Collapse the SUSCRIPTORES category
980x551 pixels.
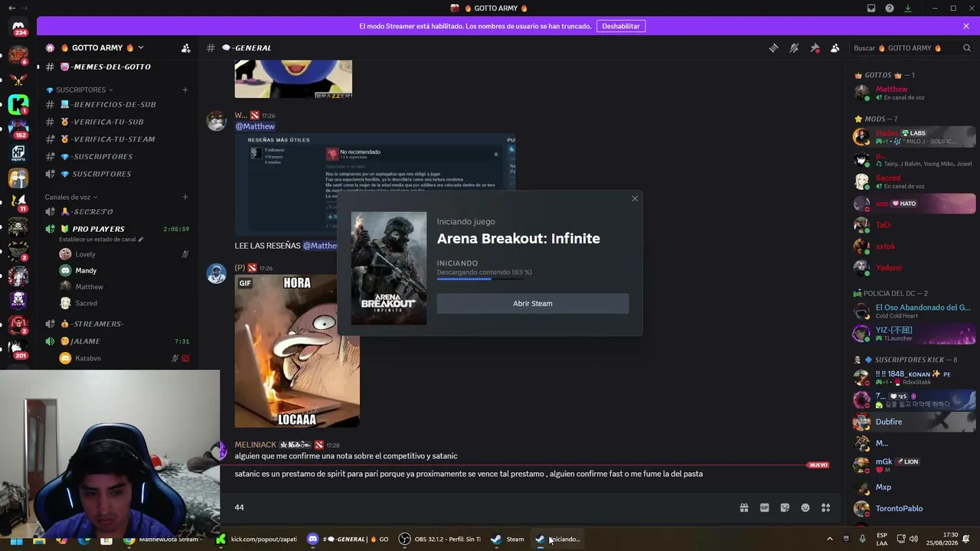[x=80, y=90]
